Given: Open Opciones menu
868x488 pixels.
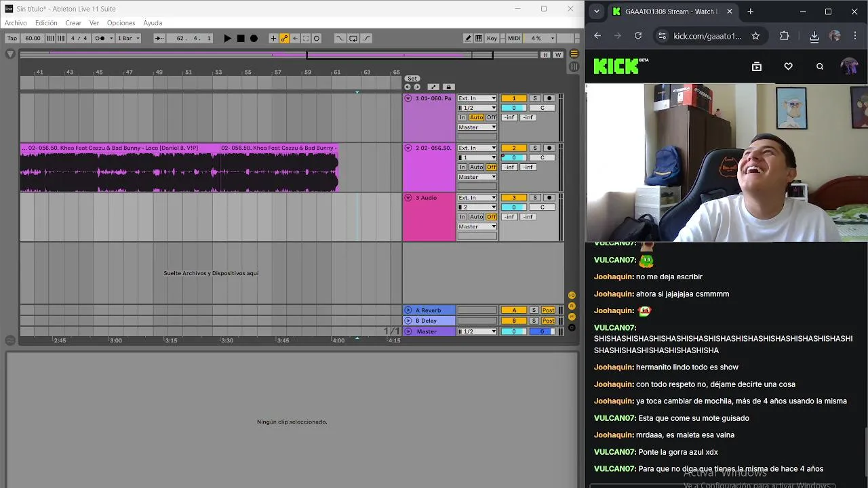Looking at the screenshot, I should coord(121,23).
